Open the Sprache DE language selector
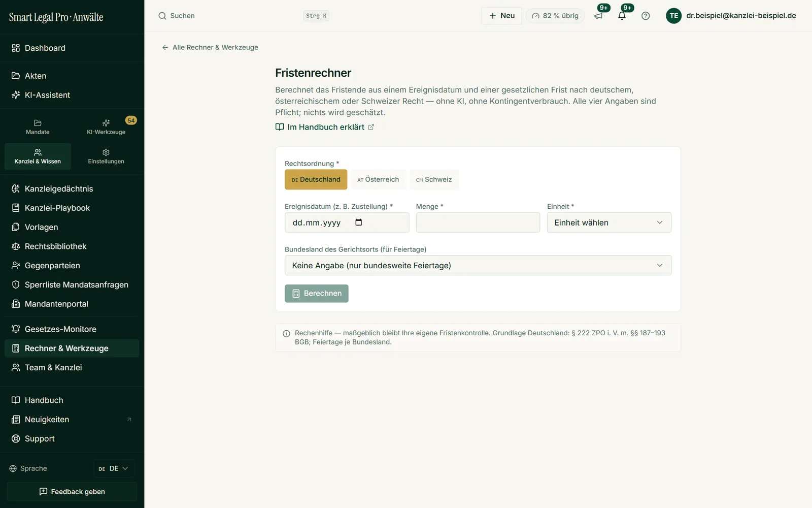Viewport: 812px width, 508px height. pyautogui.click(x=114, y=468)
